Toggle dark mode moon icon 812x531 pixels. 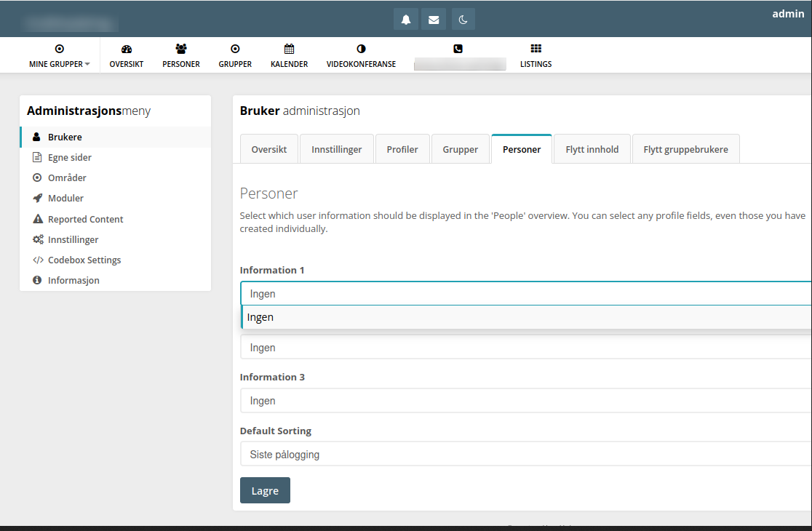(463, 20)
